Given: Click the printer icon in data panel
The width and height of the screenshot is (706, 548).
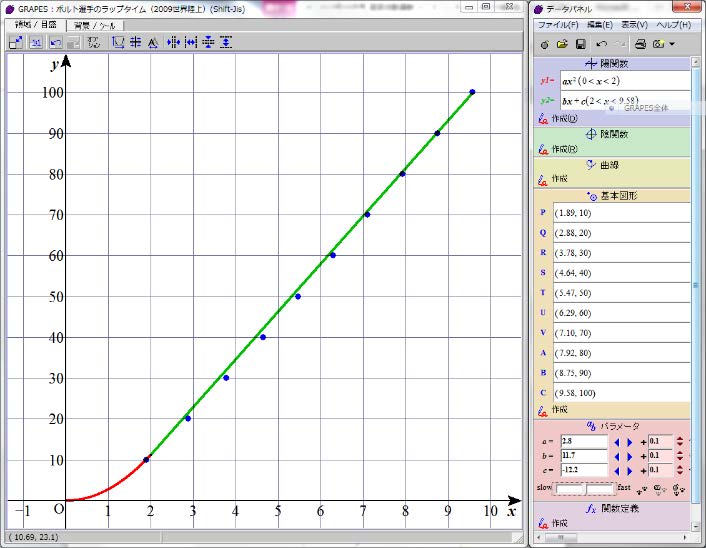Looking at the screenshot, I should coord(640,44).
